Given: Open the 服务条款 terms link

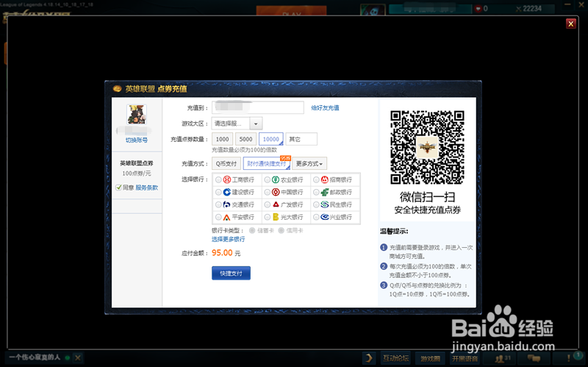Looking at the screenshot, I should click(x=146, y=188).
